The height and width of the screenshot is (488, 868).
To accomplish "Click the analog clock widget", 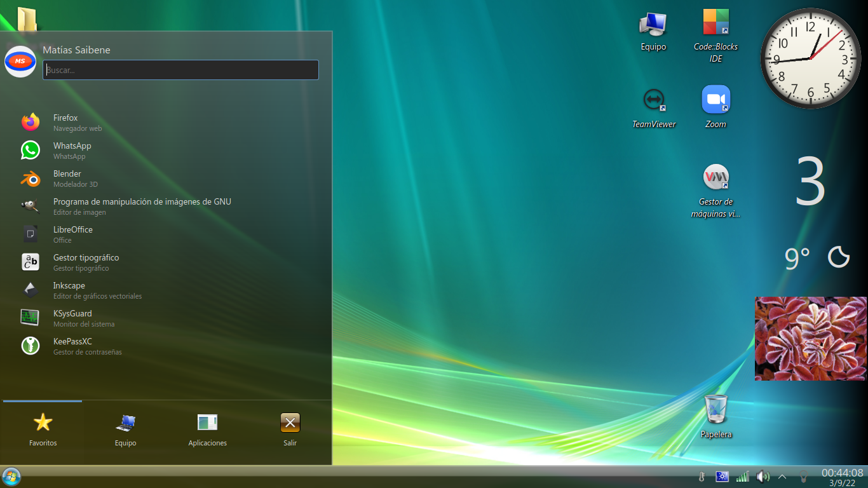I will pos(810,58).
